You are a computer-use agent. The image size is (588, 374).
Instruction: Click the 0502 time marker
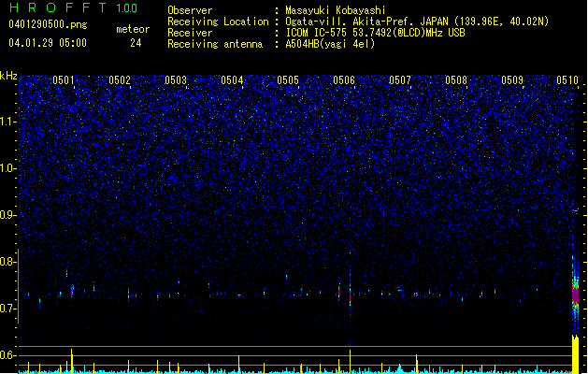120,80
